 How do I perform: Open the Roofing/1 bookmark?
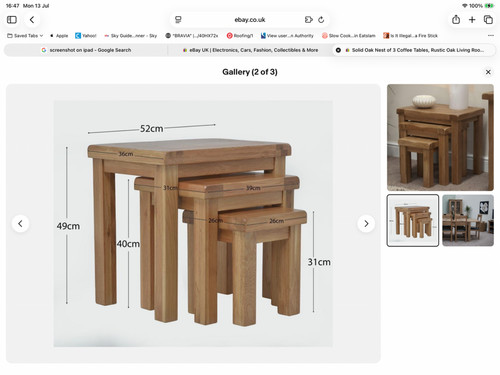pos(240,36)
